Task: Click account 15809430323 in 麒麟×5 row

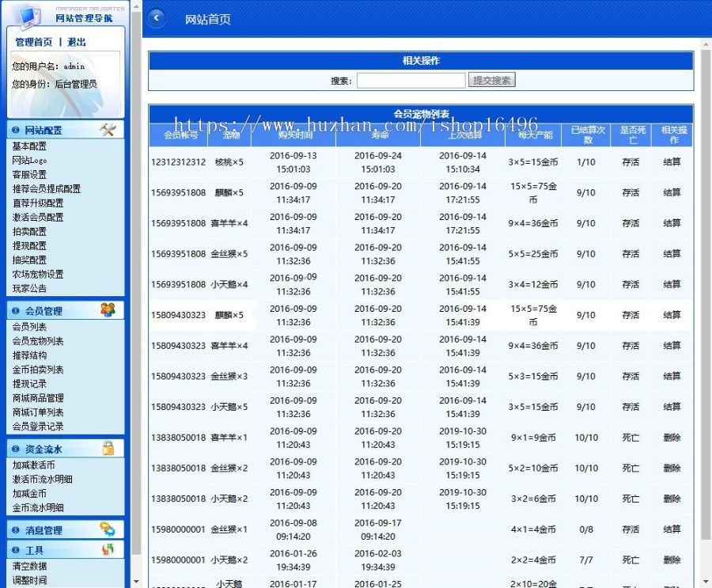Action: tap(179, 315)
